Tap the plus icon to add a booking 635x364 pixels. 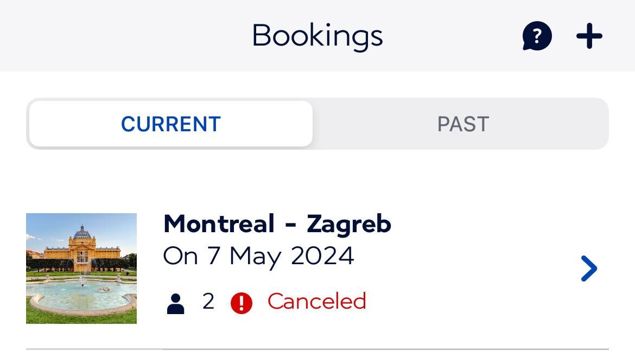pos(589,36)
